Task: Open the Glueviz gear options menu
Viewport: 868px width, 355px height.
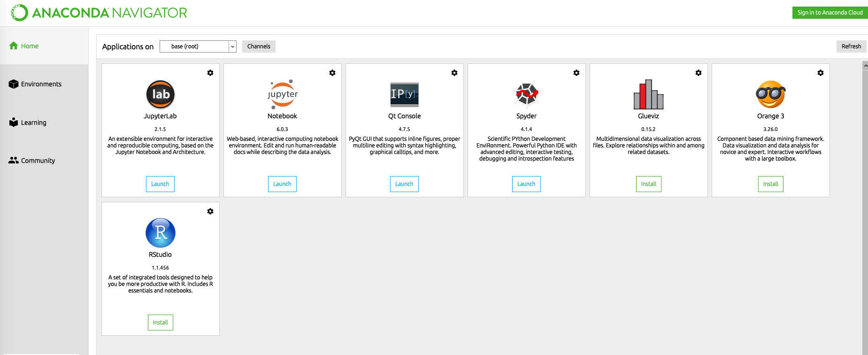Action: (x=699, y=73)
